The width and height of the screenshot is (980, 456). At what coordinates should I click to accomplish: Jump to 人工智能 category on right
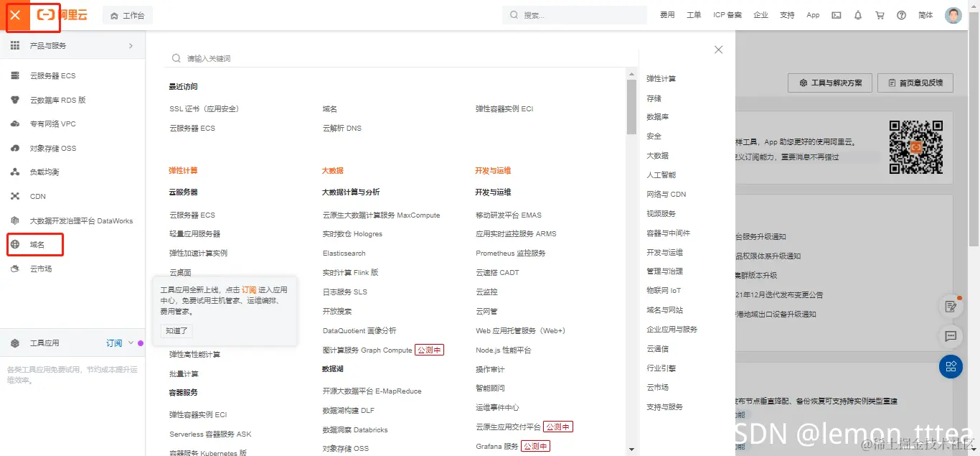tap(661, 175)
